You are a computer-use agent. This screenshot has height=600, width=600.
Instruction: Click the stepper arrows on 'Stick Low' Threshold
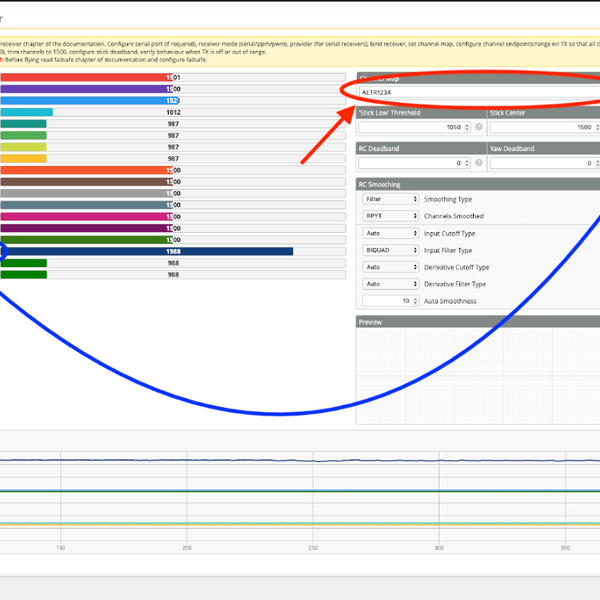[467, 128]
